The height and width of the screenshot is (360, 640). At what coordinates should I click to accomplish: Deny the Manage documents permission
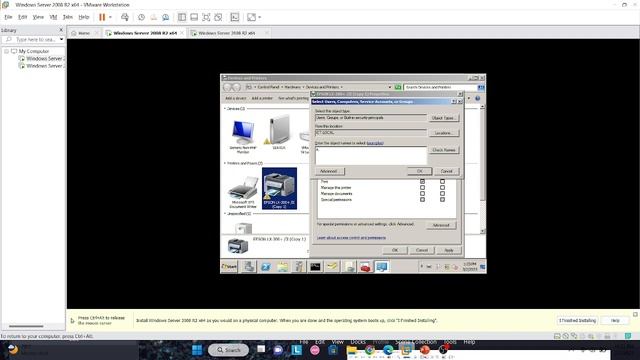442,193
